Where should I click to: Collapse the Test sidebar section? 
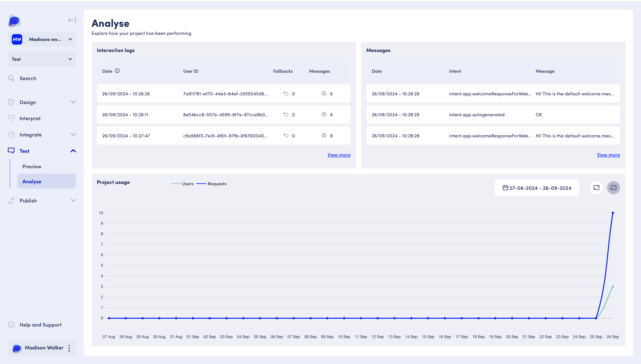tap(73, 151)
